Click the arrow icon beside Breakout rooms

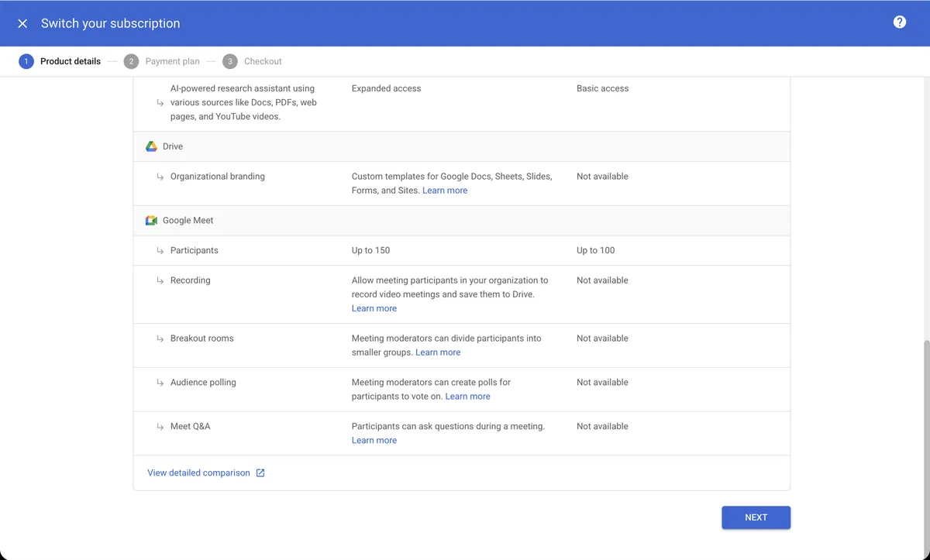160,338
